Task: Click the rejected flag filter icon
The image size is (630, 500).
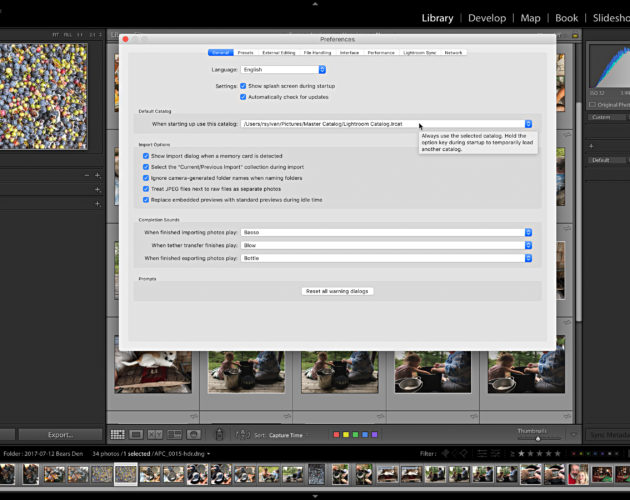Action: [x=463, y=453]
